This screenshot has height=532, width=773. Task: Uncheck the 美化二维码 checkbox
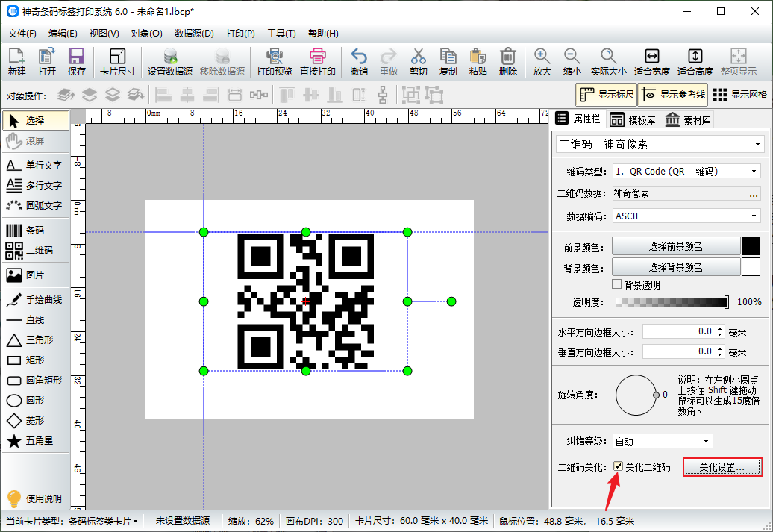(x=618, y=467)
